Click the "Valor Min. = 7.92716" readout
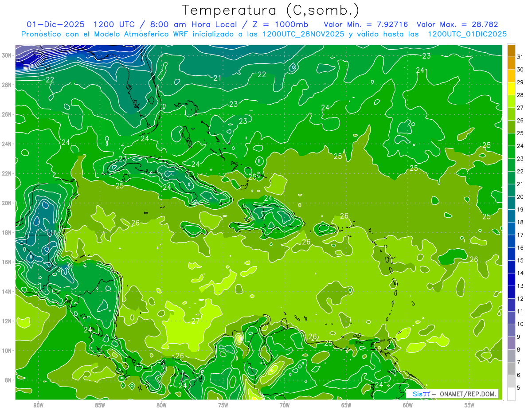This screenshot has width=532, height=411. [x=366, y=24]
